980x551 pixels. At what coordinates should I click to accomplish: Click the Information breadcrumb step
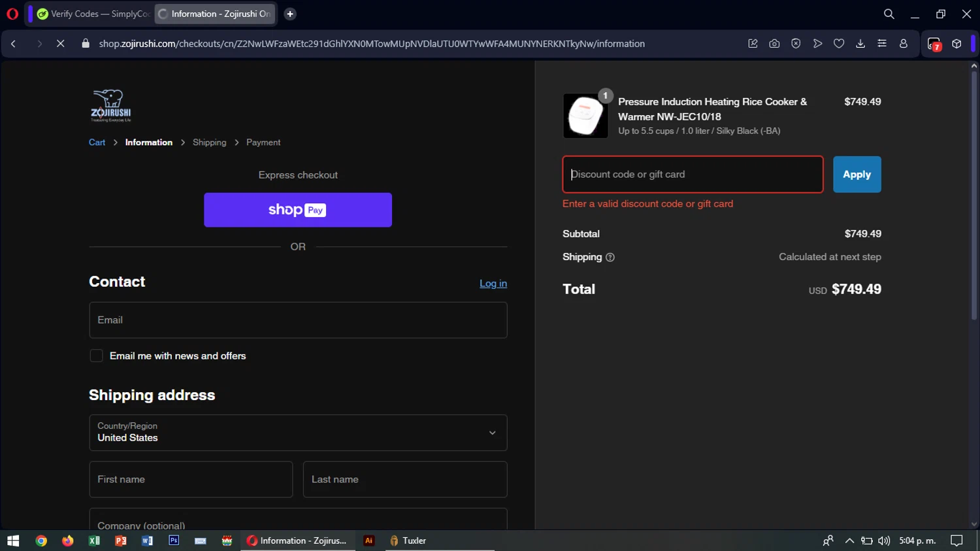tap(149, 142)
